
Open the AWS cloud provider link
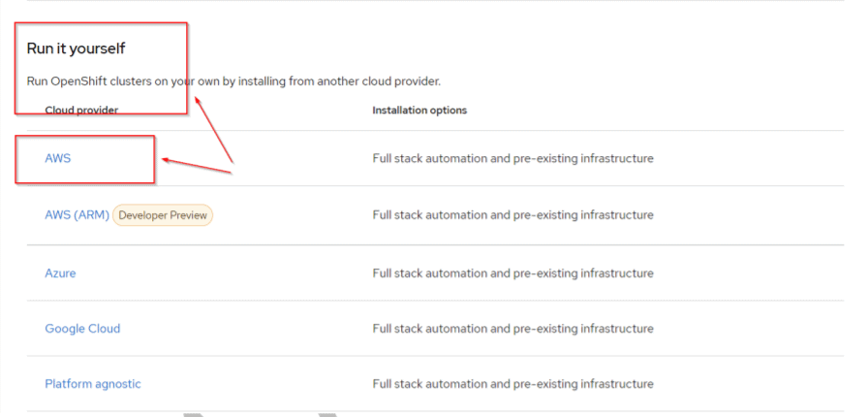(x=57, y=158)
